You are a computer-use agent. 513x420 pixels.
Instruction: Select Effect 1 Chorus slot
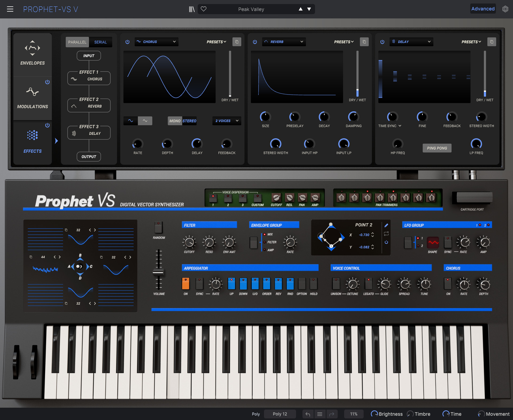(x=89, y=78)
